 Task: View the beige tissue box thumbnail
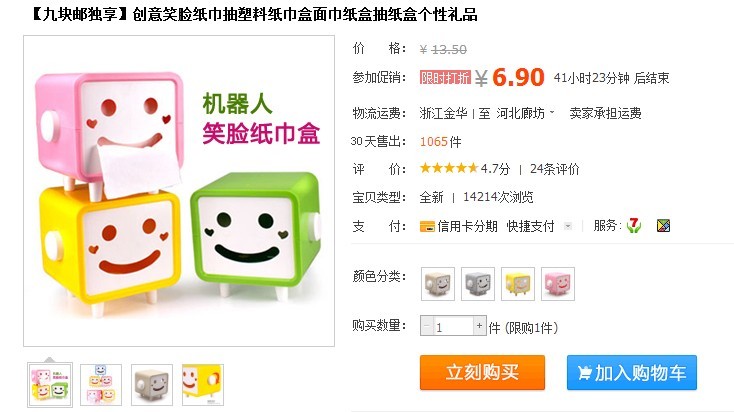click(x=152, y=385)
